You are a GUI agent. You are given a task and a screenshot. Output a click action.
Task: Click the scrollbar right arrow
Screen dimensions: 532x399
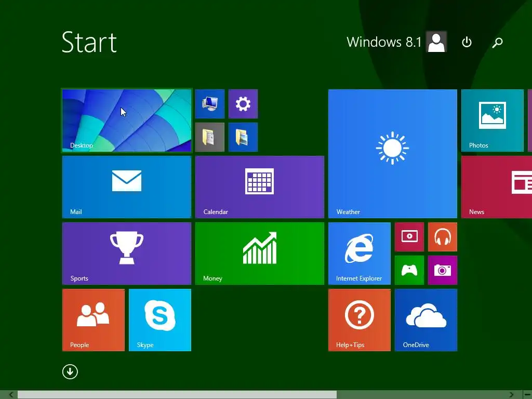pos(511,395)
